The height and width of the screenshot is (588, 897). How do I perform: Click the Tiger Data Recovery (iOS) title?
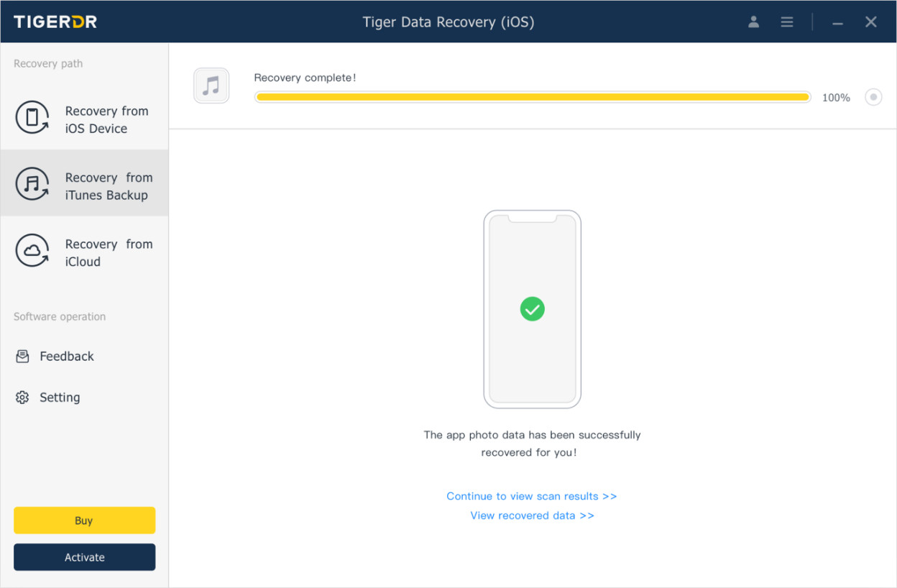pyautogui.click(x=448, y=22)
